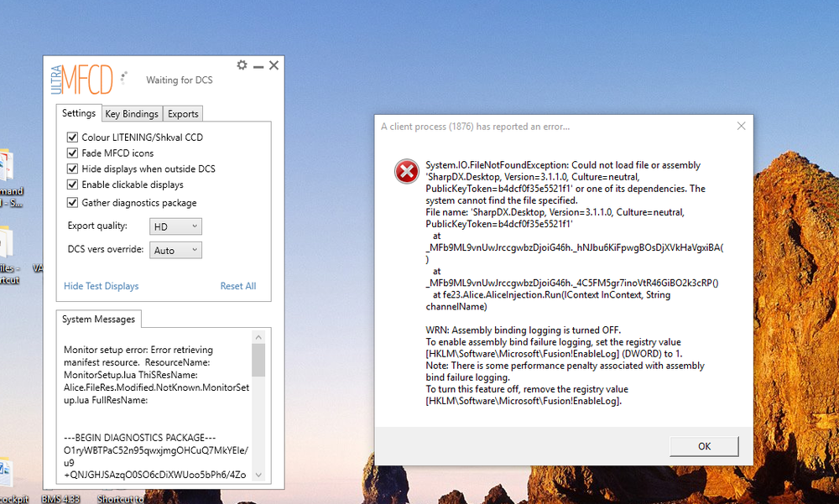
Task: Click Hide Test Displays
Action: pos(101,285)
